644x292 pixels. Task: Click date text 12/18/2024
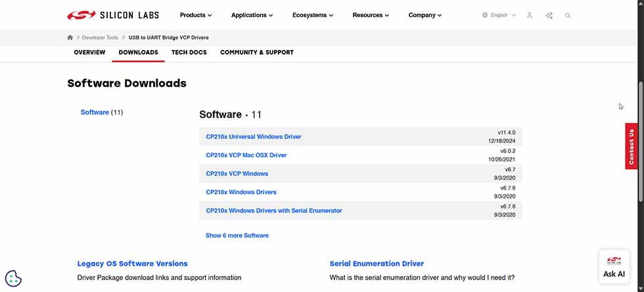coord(502,141)
